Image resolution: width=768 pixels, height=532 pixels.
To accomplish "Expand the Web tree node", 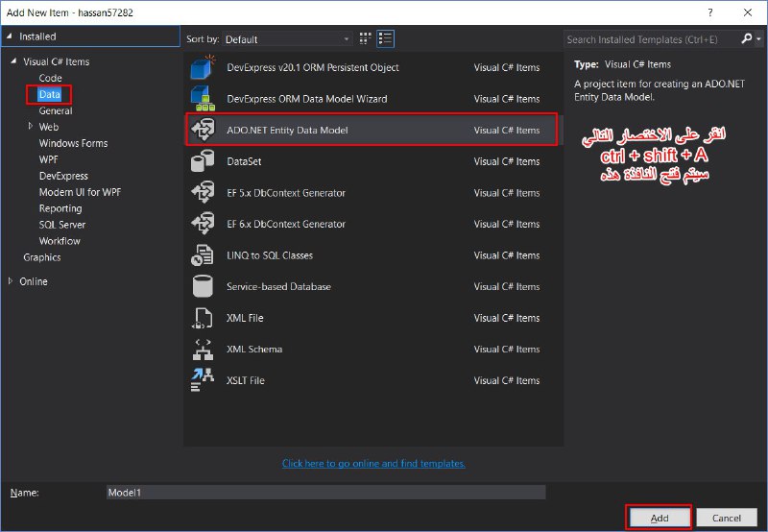I will (x=31, y=127).
